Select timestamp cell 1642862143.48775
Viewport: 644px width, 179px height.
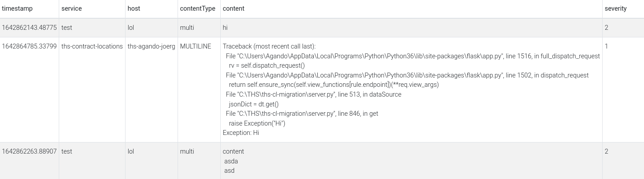tap(29, 28)
